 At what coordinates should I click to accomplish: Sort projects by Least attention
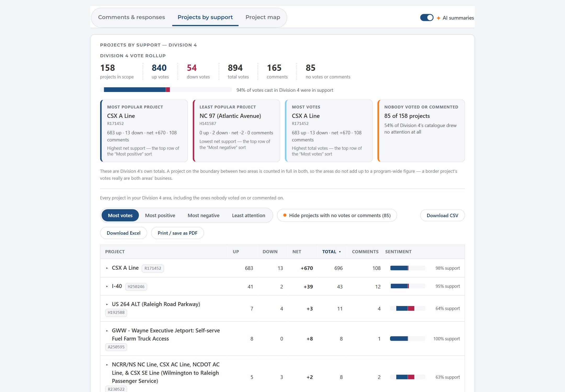[x=248, y=215]
